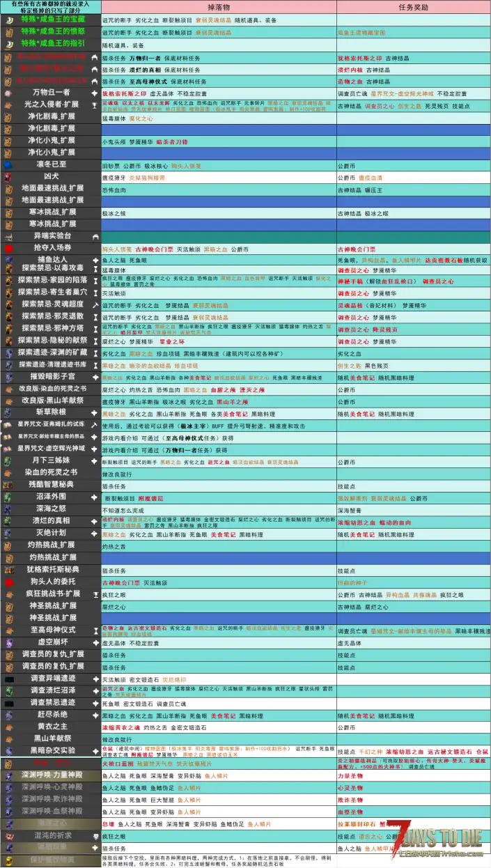This screenshot has height=868, width=491.
Task: Click the plus marker right of 捕鱼达人
Action: click(94, 259)
